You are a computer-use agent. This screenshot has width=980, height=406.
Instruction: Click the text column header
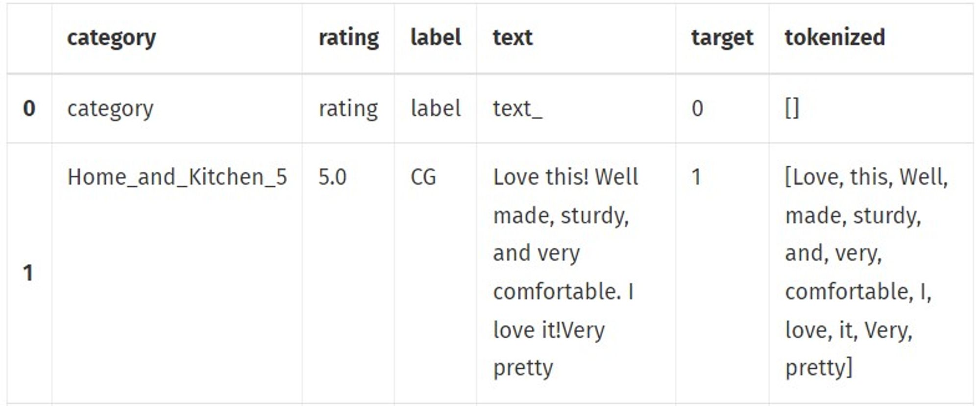pos(513,37)
